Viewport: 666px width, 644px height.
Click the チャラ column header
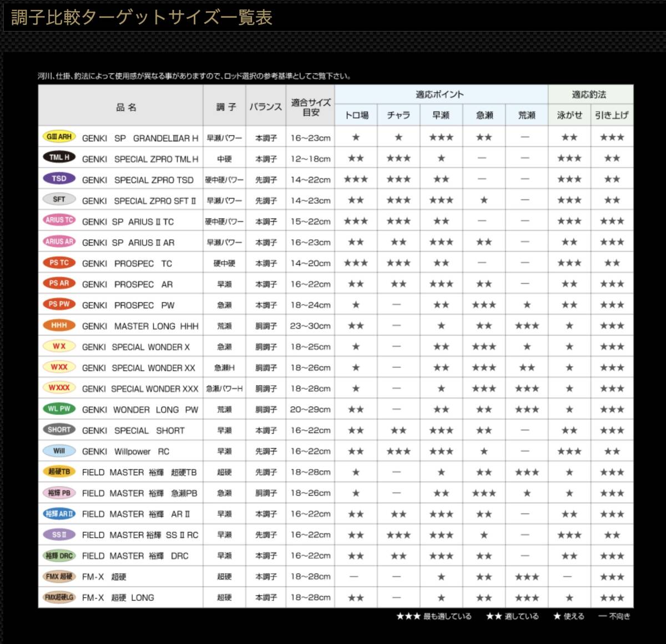click(x=398, y=115)
